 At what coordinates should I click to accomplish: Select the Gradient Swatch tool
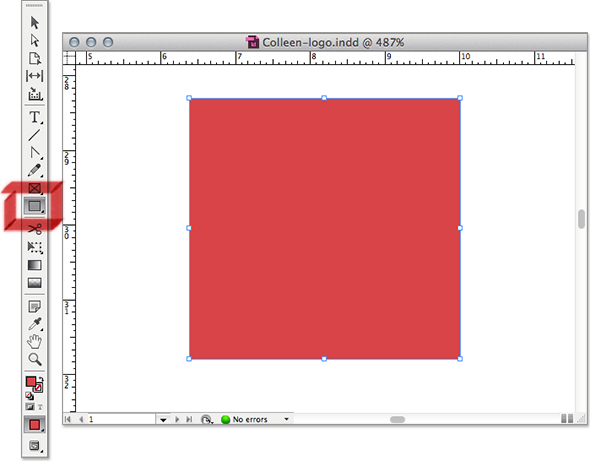coord(35,265)
